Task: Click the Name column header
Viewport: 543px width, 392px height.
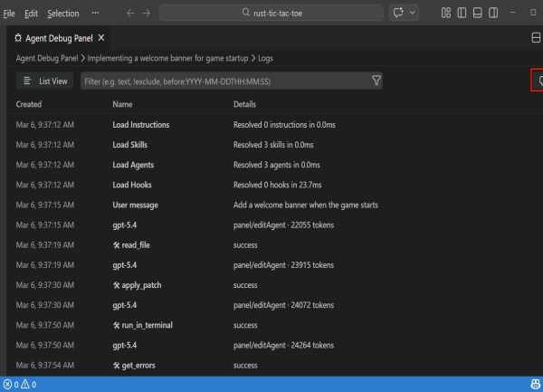Action: (x=122, y=104)
